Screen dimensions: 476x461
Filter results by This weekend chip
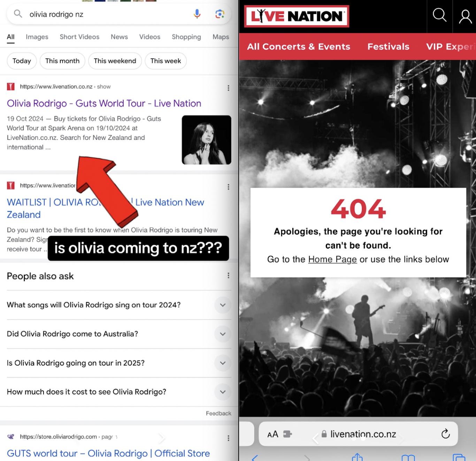pyautogui.click(x=115, y=61)
